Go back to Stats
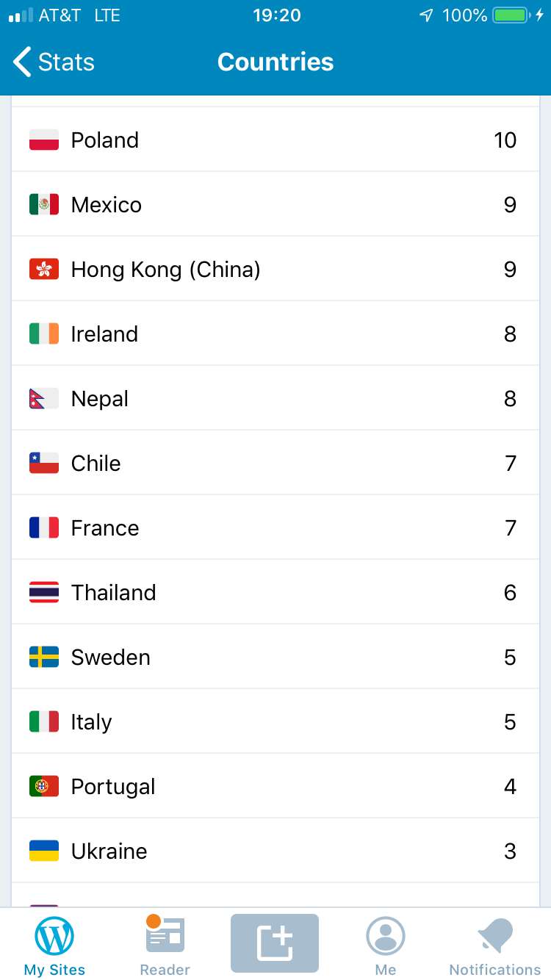551x980 pixels. coord(54,62)
